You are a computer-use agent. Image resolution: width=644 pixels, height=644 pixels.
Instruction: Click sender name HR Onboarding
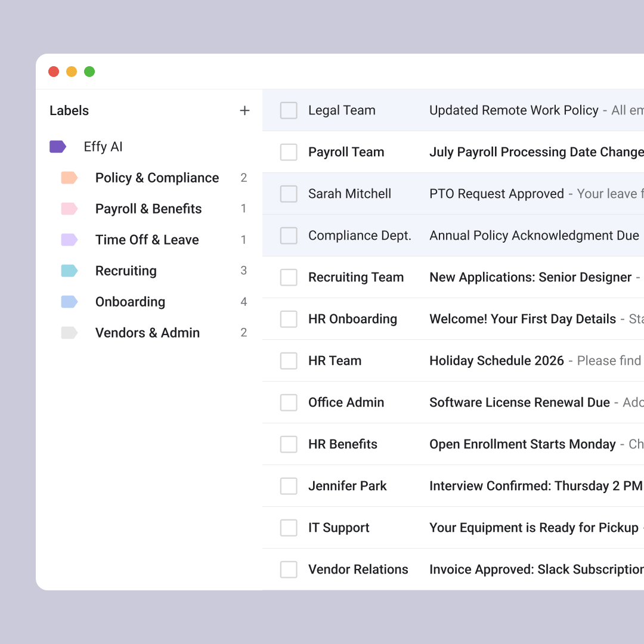point(353,319)
